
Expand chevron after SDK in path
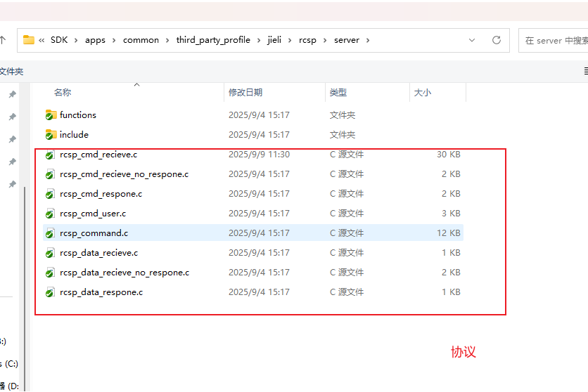pos(76,40)
